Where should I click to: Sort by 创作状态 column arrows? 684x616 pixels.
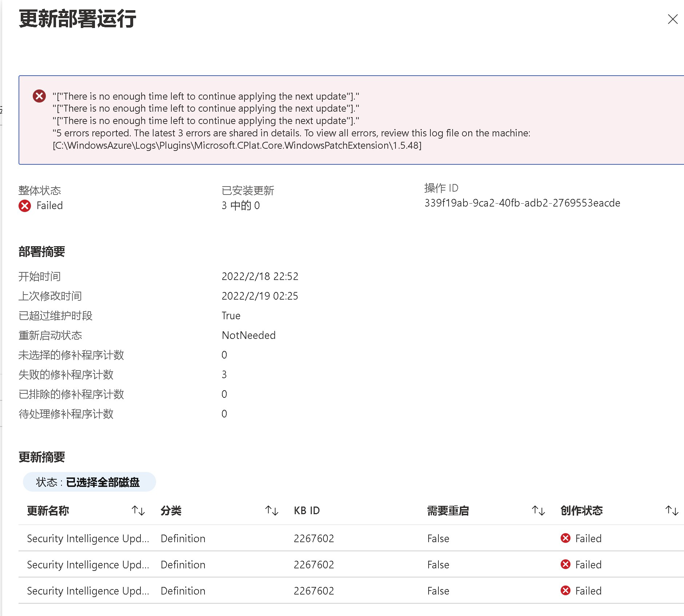(x=672, y=511)
